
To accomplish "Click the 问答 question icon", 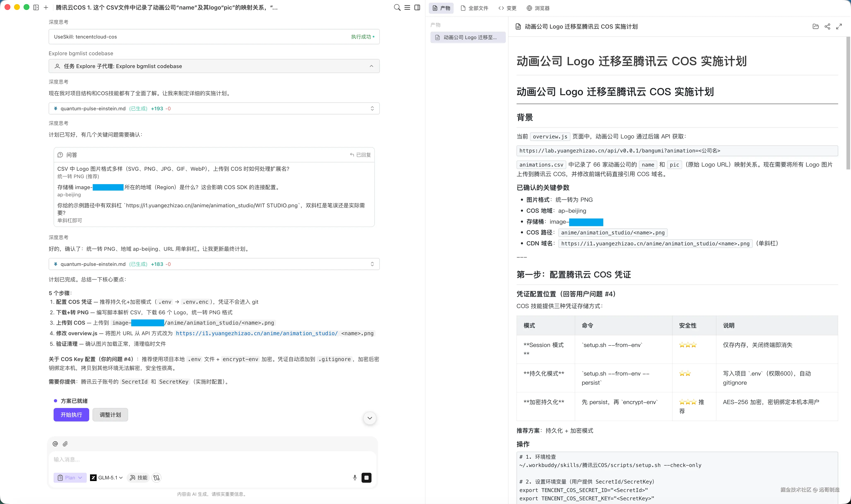I will pyautogui.click(x=60, y=155).
